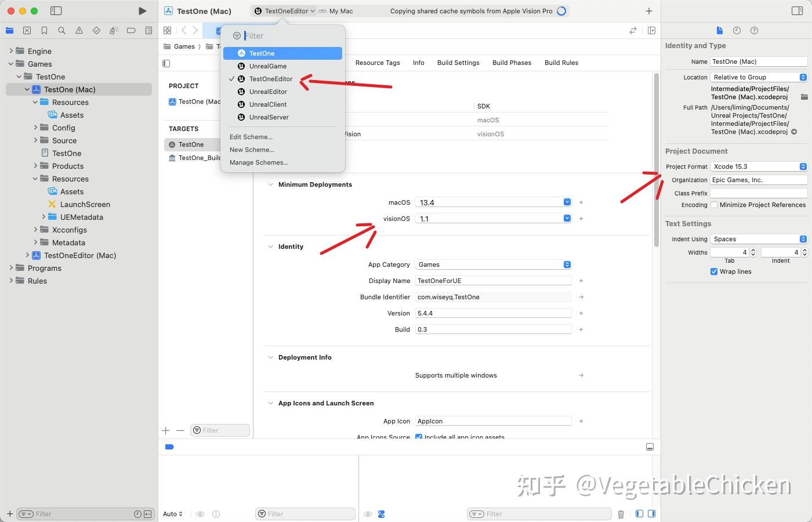This screenshot has width=812, height=522.
Task: Open the Source Control navigator
Action: pos(27,30)
